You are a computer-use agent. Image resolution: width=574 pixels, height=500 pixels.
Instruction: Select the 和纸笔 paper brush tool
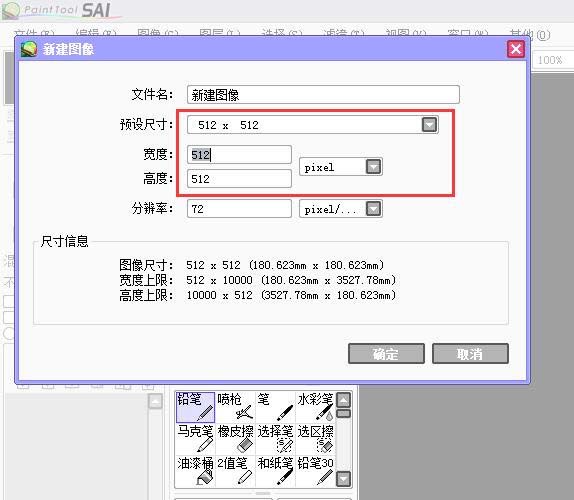point(275,471)
